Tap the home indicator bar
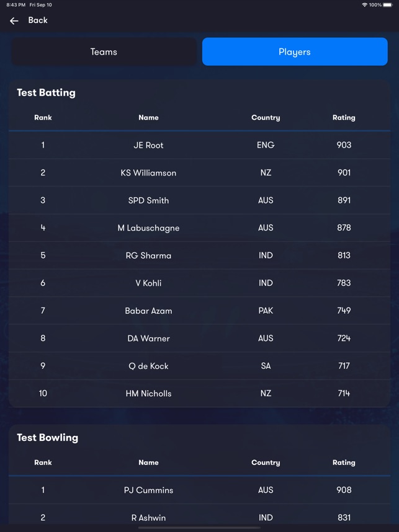 coord(199,528)
